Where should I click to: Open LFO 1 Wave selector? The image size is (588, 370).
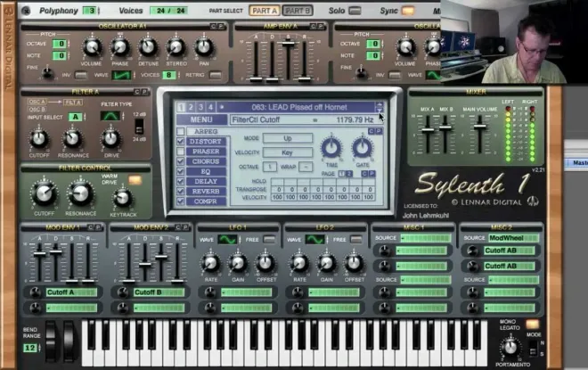(x=227, y=240)
